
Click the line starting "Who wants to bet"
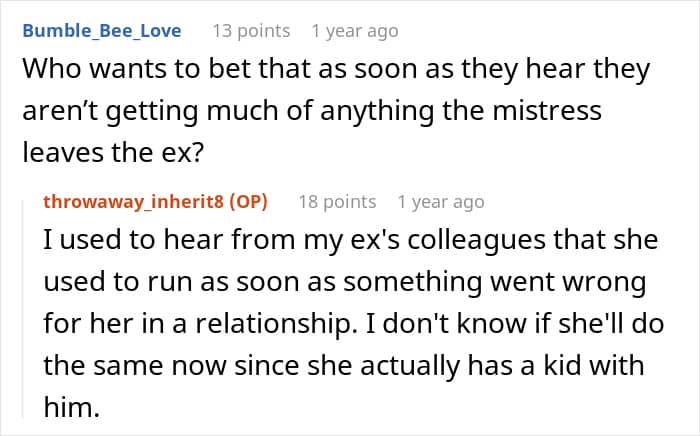point(336,69)
